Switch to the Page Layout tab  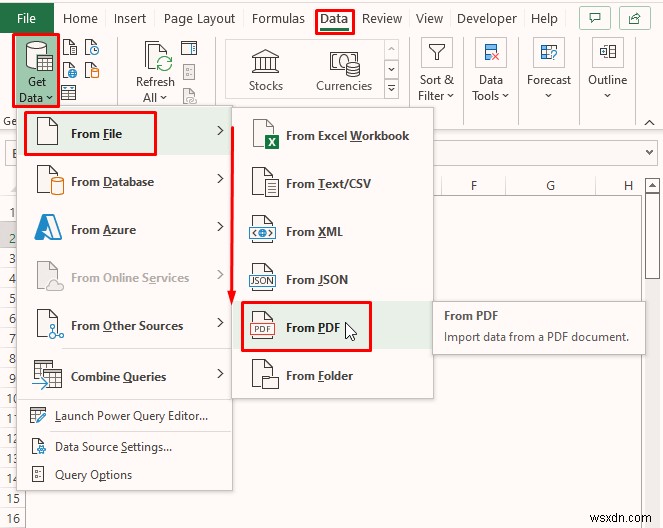[199, 19]
